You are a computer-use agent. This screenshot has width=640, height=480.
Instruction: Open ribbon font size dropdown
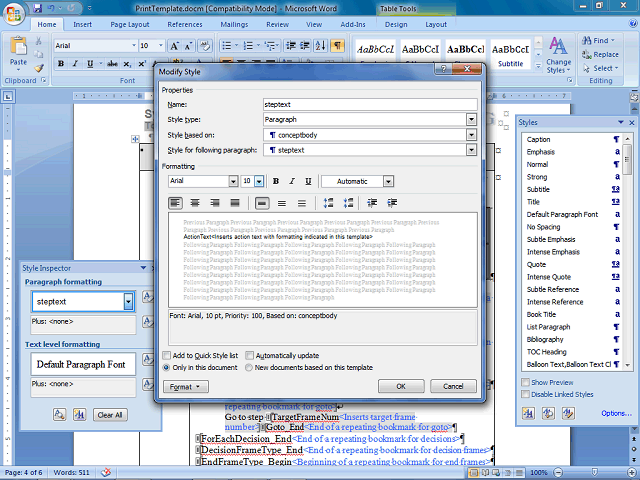[161, 46]
